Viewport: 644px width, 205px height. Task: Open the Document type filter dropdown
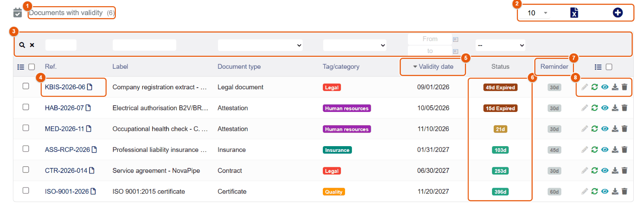[260, 45]
